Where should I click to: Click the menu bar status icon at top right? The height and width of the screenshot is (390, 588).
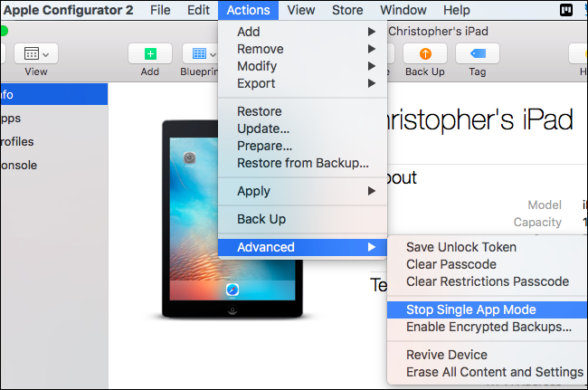coord(566,10)
